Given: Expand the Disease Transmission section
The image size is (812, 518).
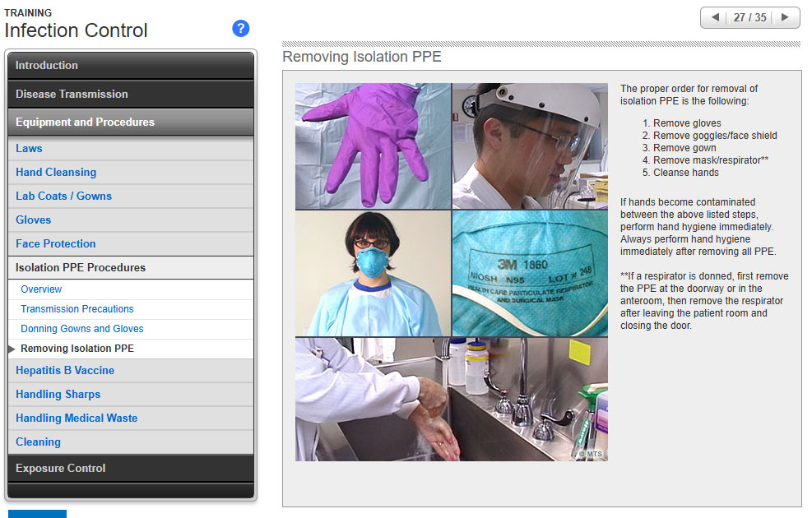Looking at the screenshot, I should 131,94.
